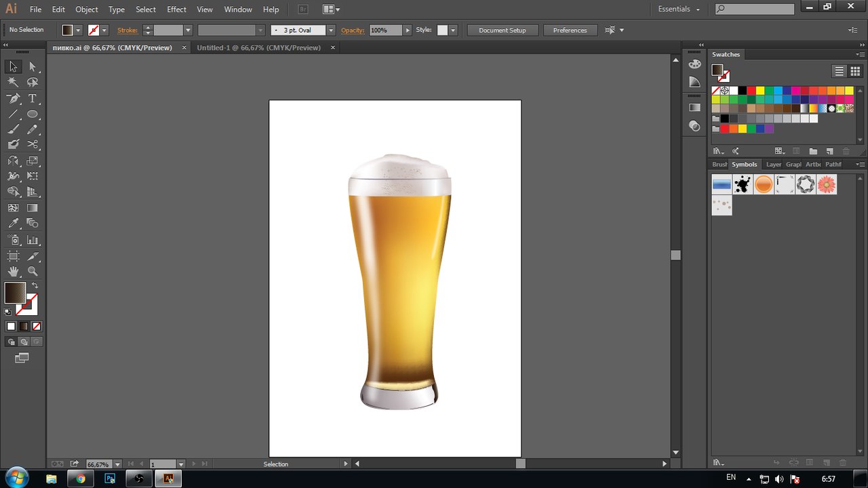
Task: Open the Effect menu
Action: tap(176, 9)
